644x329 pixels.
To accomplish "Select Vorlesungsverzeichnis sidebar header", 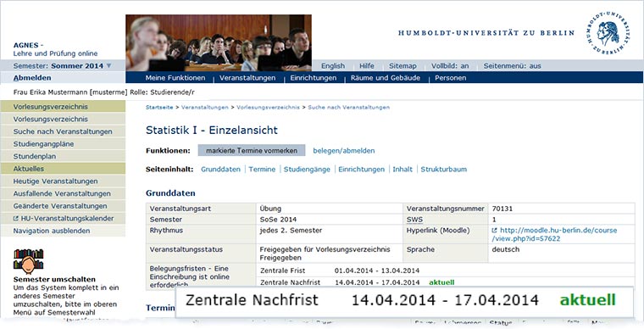I will point(63,106).
